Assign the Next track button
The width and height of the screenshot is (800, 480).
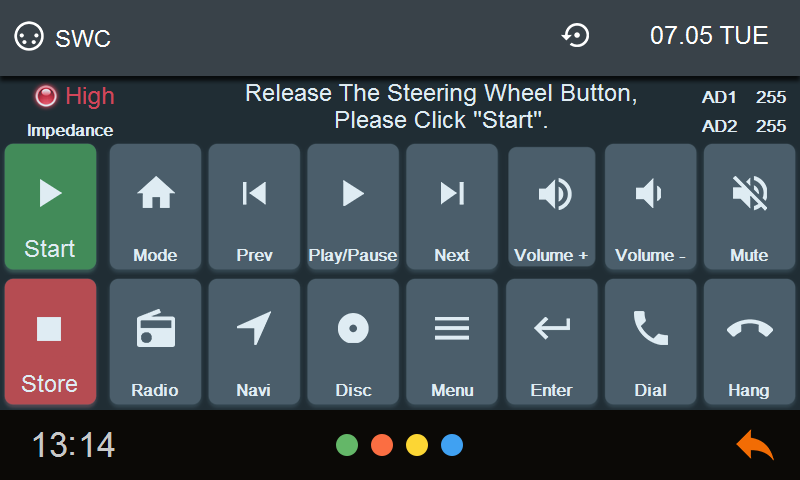pos(452,207)
